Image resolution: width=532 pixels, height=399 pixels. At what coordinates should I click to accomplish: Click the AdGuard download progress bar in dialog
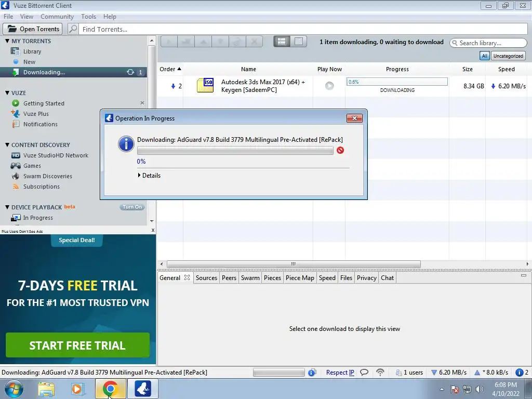pos(235,150)
